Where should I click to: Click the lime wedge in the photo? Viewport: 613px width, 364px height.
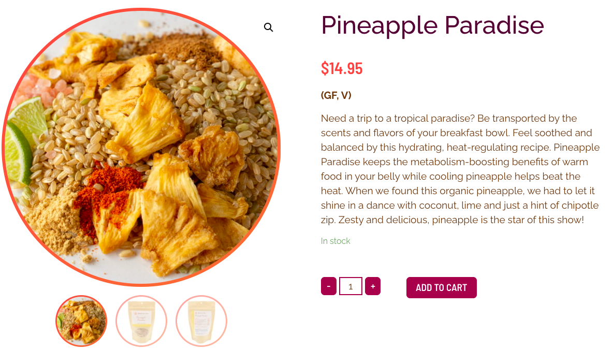(23, 141)
